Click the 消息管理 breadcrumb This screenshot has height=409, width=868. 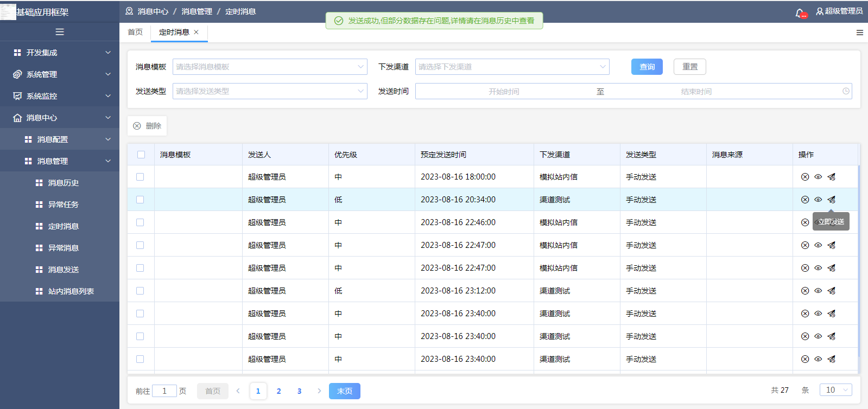point(197,11)
